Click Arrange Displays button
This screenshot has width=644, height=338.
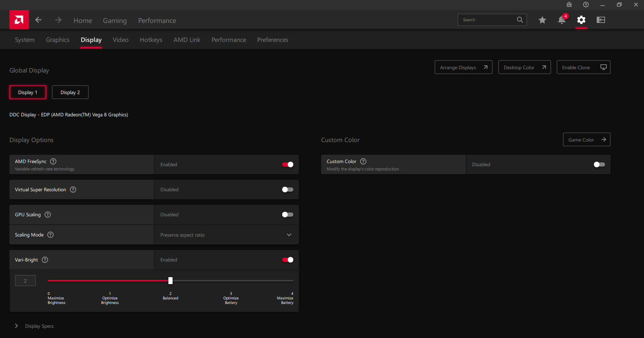pos(463,67)
